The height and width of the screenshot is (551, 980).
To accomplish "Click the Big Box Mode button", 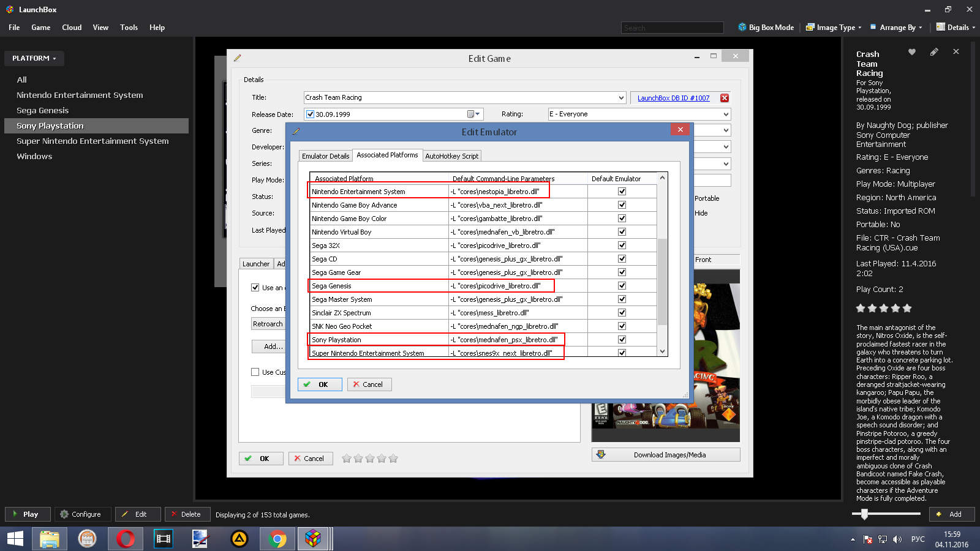I will point(766,28).
